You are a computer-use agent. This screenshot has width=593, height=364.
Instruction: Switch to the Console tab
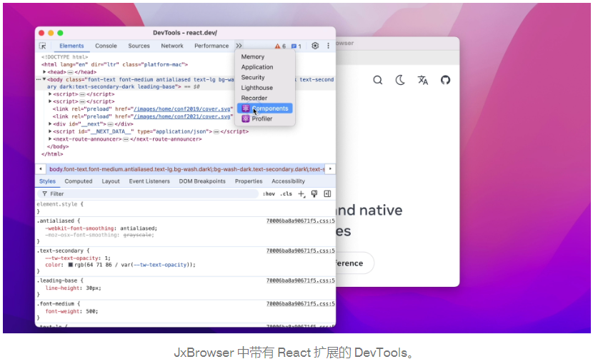106,46
